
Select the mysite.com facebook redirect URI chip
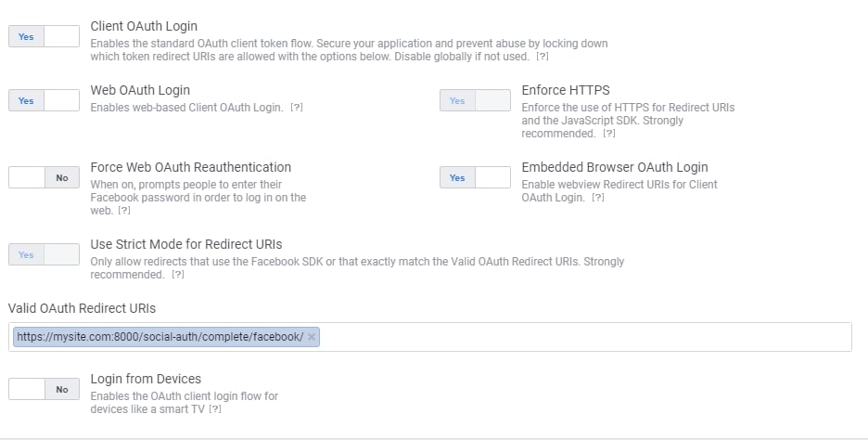(x=160, y=337)
